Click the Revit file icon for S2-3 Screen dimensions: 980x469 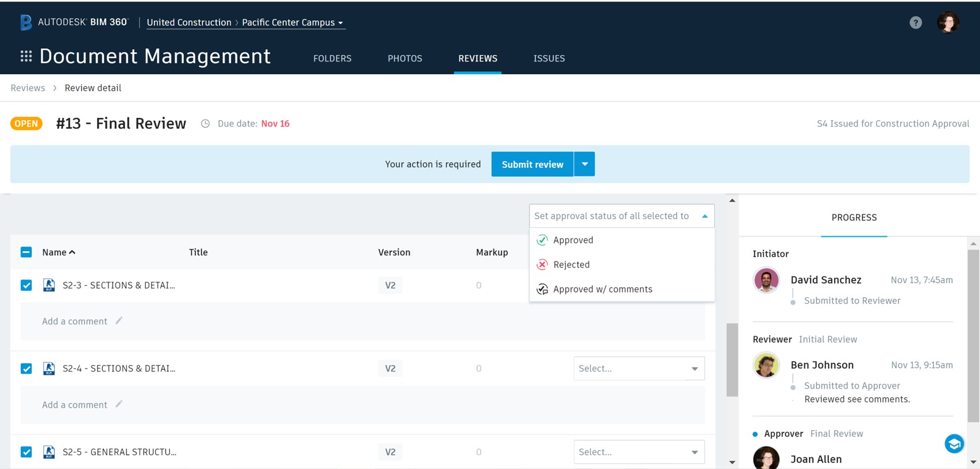[49, 285]
